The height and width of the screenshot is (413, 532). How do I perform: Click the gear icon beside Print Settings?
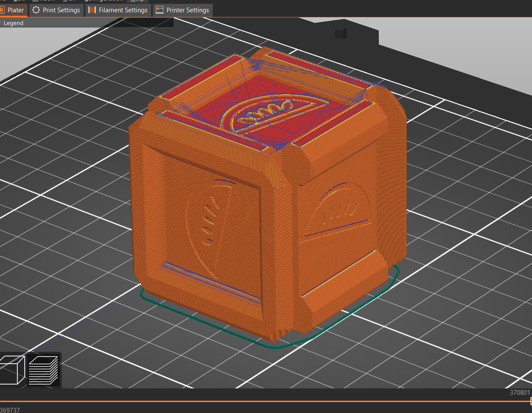pyautogui.click(x=37, y=10)
